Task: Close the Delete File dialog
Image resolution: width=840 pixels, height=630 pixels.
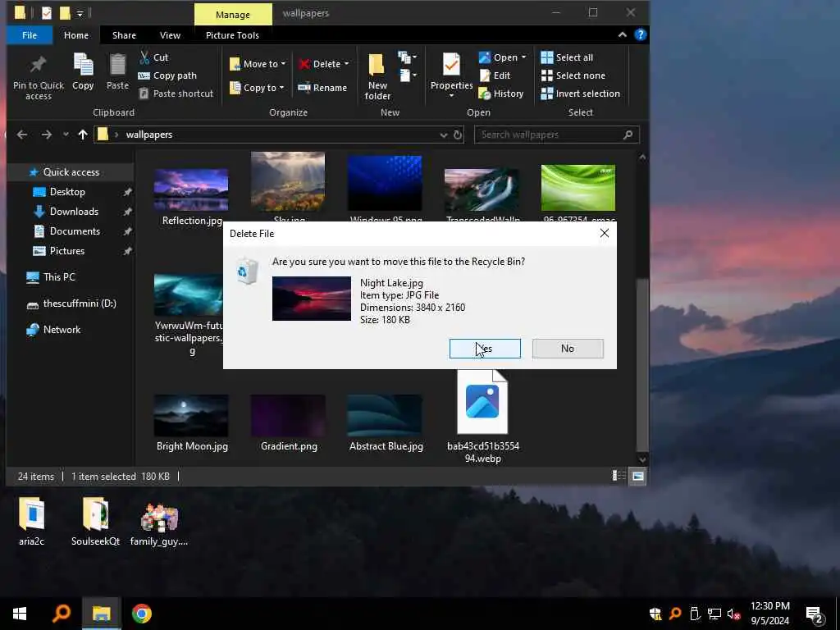Action: coord(605,233)
